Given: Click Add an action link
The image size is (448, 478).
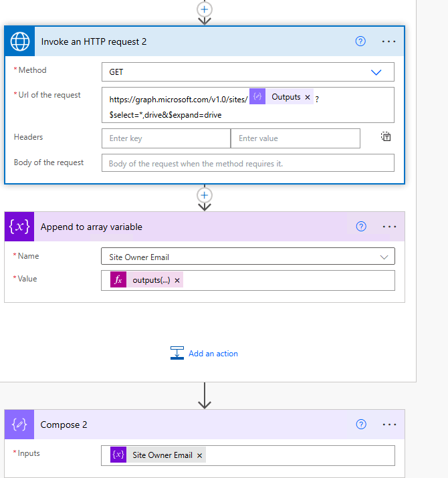Looking at the screenshot, I should (213, 354).
